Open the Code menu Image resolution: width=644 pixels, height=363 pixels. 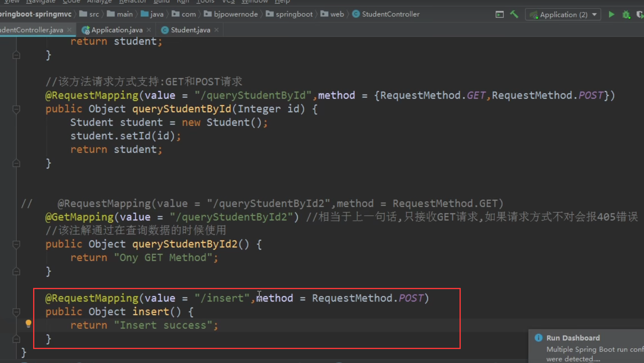71,2
